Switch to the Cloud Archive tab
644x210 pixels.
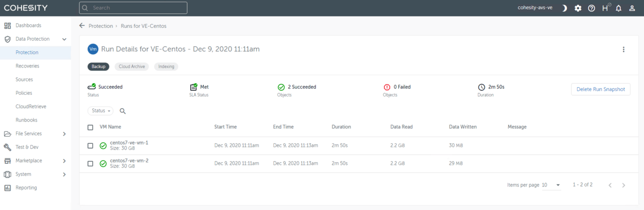[x=132, y=67]
